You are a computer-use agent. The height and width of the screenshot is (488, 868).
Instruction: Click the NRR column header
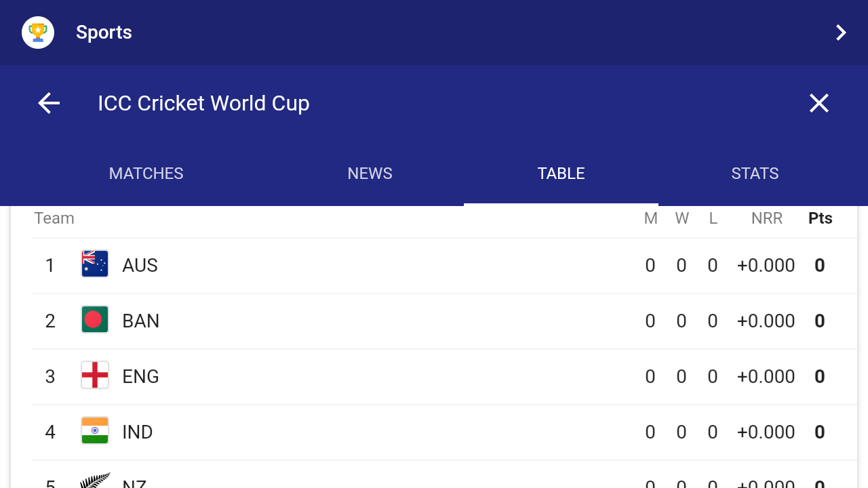click(766, 218)
